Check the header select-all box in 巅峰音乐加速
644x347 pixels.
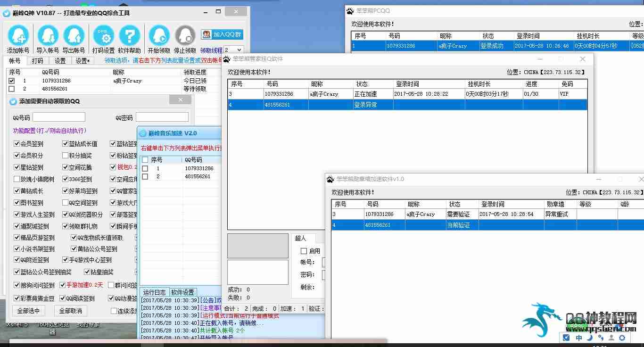coord(145,160)
